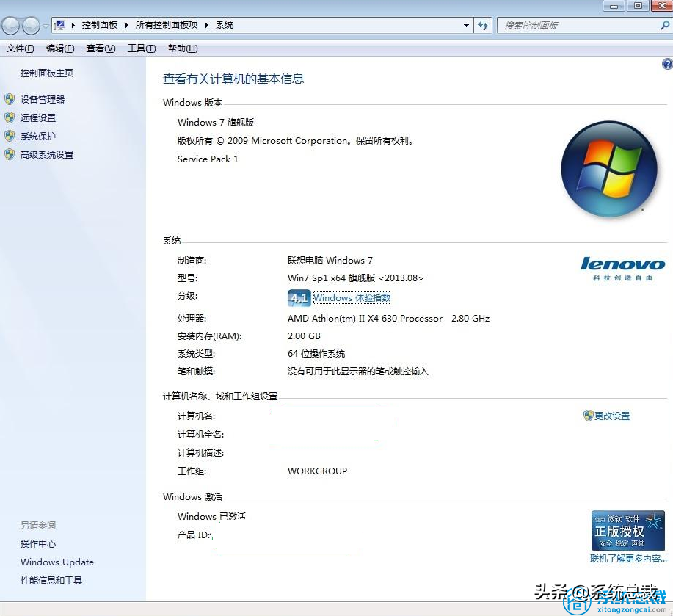Click shield icon beside 设备管理器
Viewport: 673px width, 616px height.
10,100
